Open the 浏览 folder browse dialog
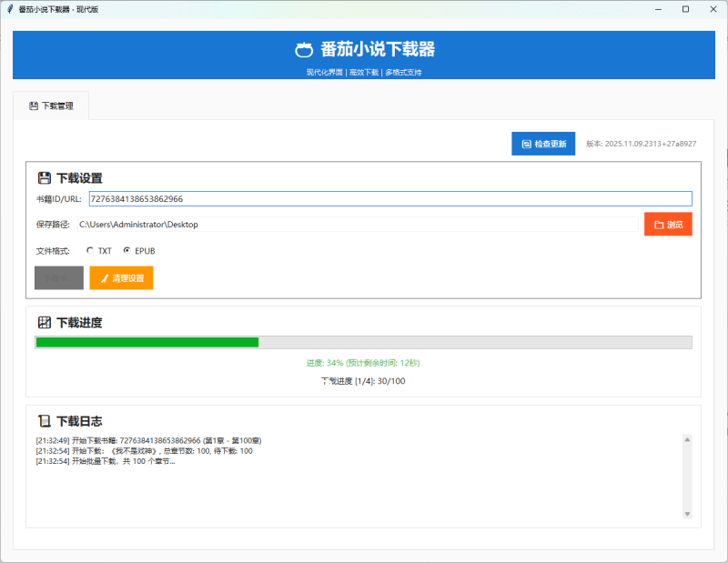 click(x=668, y=224)
